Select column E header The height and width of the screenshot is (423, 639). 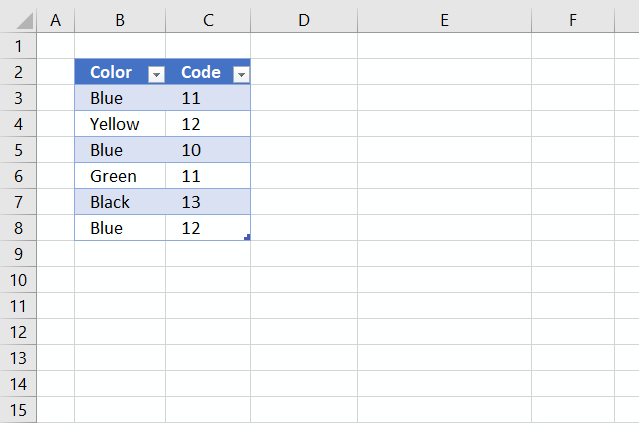point(445,20)
